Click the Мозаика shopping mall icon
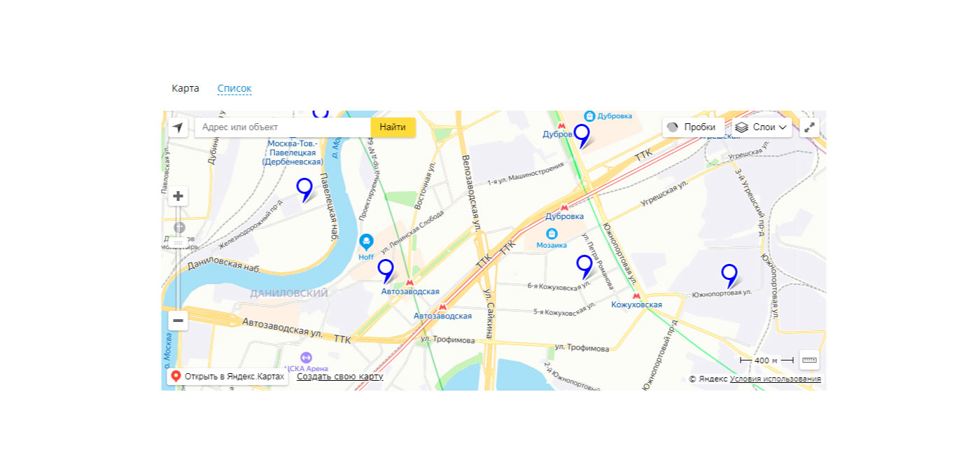Viewport: 980px width, 455px height. pos(552,234)
